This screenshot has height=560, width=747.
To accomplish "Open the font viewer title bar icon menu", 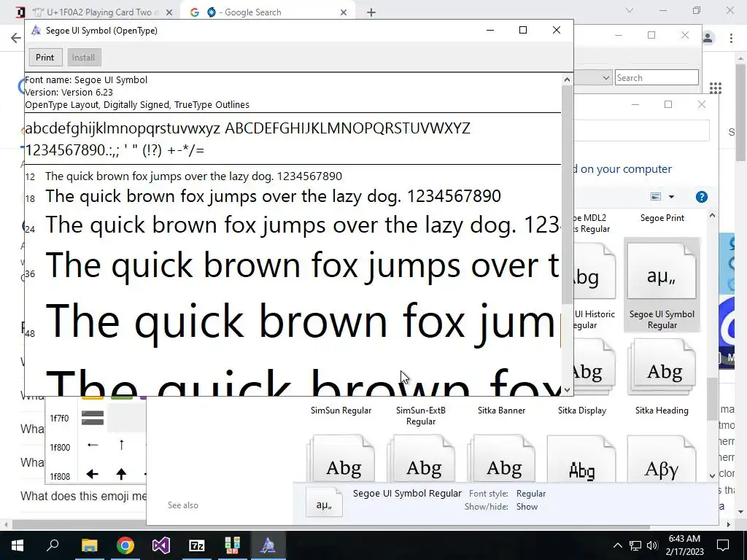I will point(36,31).
